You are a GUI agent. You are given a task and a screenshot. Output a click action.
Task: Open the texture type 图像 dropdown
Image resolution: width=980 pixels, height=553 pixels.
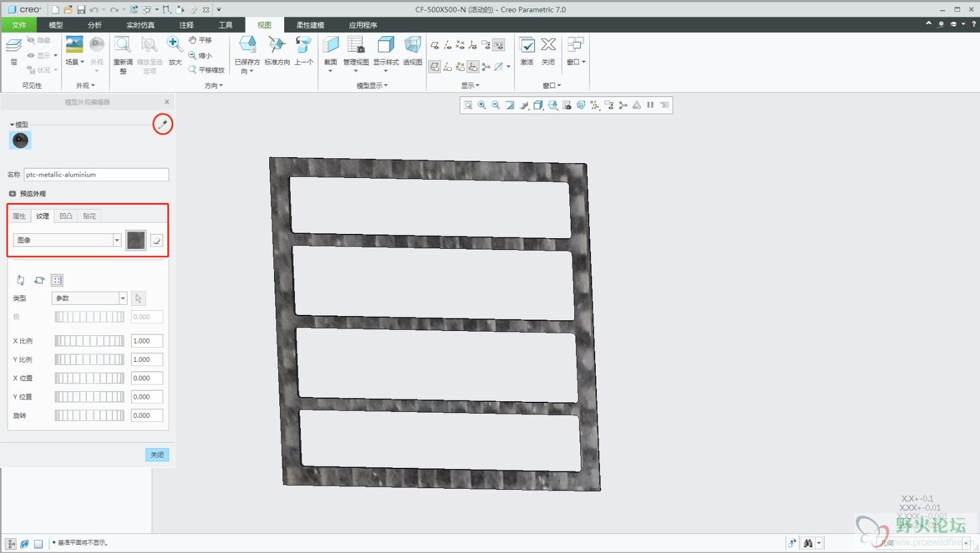[117, 240]
